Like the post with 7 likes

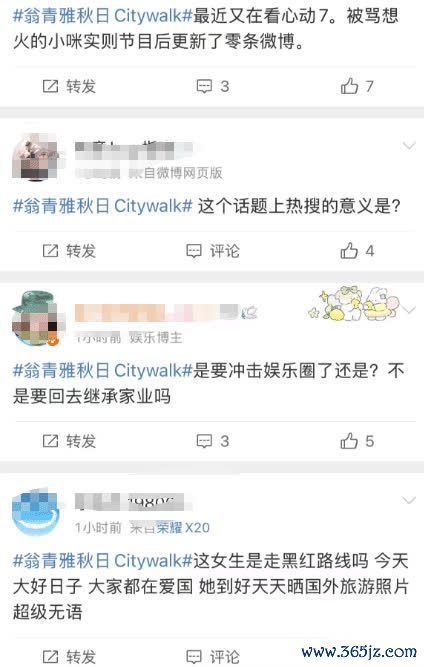pyautogui.click(x=357, y=86)
